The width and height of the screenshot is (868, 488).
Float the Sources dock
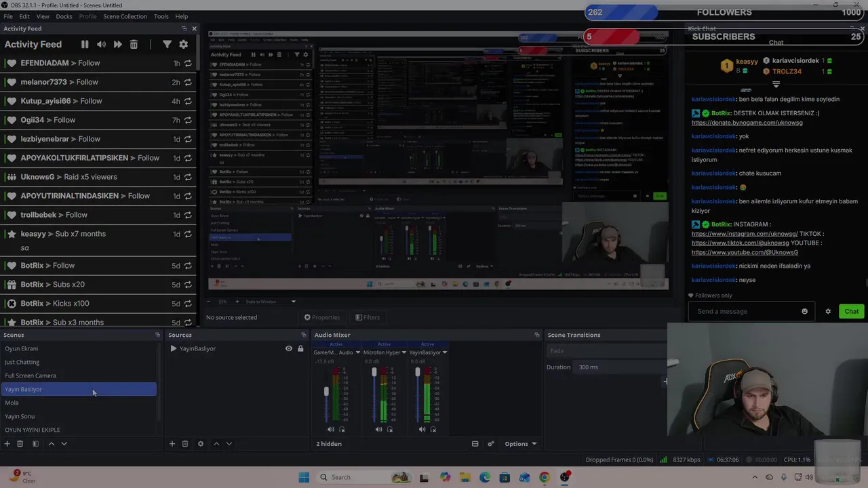[x=303, y=335]
